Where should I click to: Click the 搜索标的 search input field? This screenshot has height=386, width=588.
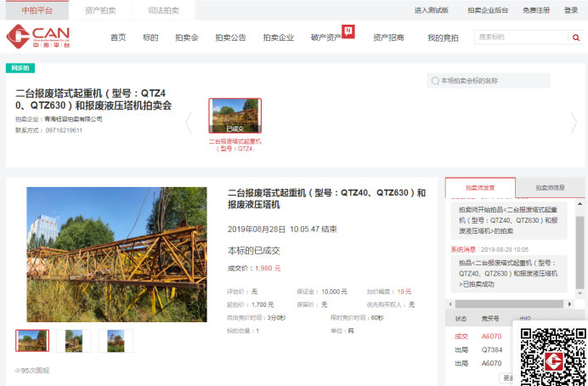518,37
